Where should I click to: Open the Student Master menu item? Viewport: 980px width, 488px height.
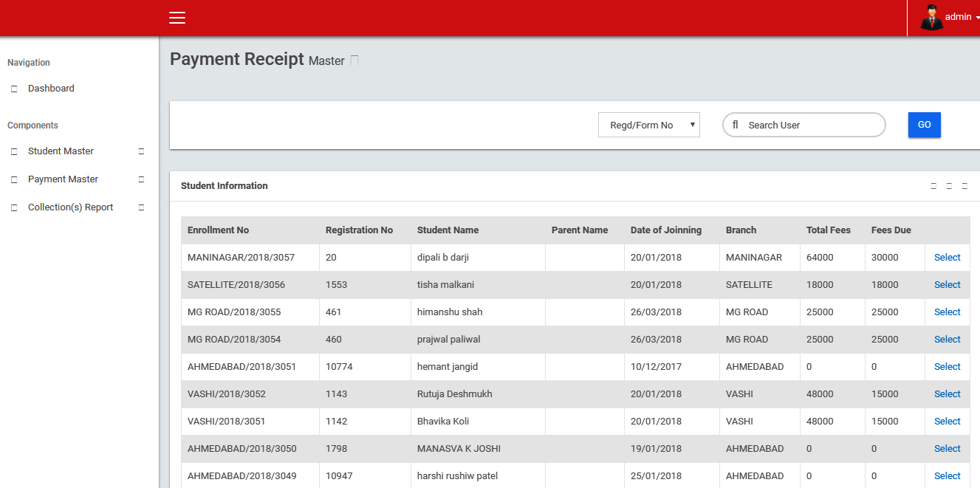pyautogui.click(x=61, y=151)
